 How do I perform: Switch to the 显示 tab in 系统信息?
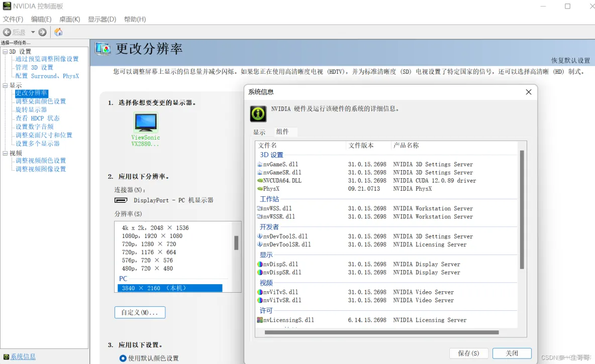[x=259, y=132]
